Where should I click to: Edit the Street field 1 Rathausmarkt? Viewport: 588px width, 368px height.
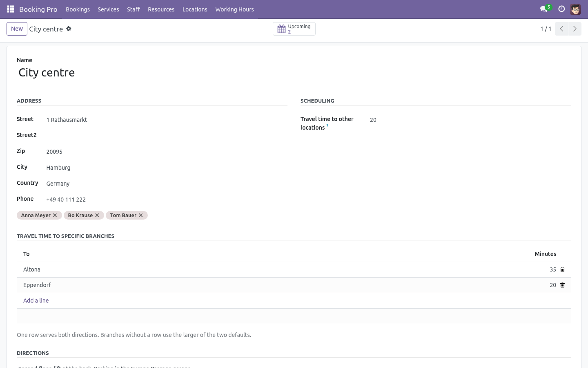(x=167, y=120)
